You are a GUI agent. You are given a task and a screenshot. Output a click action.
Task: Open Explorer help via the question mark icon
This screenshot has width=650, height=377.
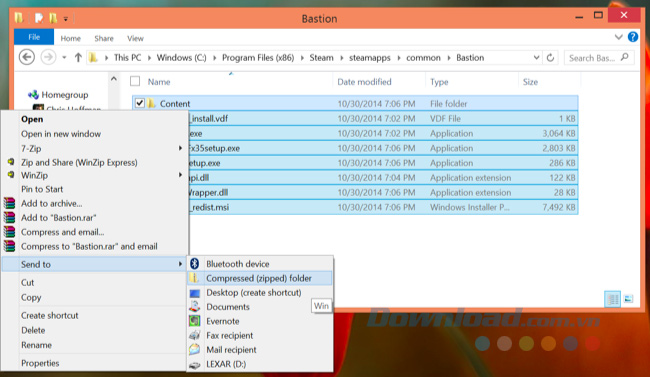point(633,37)
